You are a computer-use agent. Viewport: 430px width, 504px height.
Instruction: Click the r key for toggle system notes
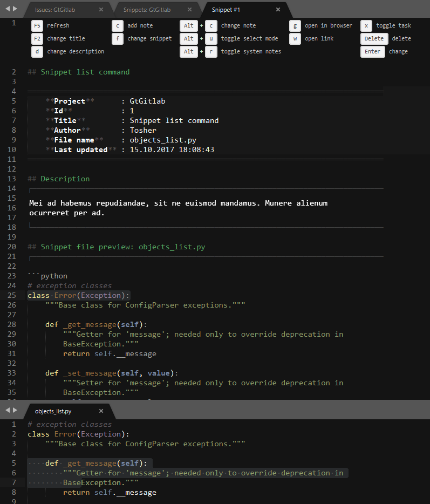pyautogui.click(x=211, y=51)
